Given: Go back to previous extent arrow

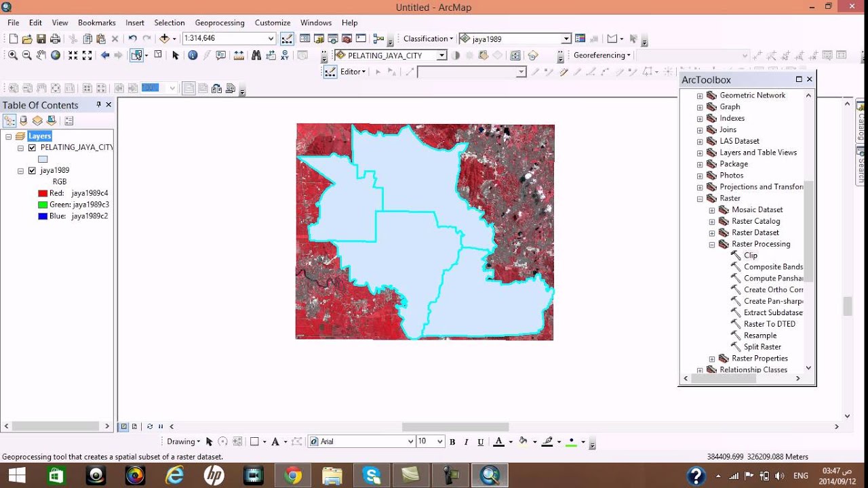Looking at the screenshot, I should (105, 56).
